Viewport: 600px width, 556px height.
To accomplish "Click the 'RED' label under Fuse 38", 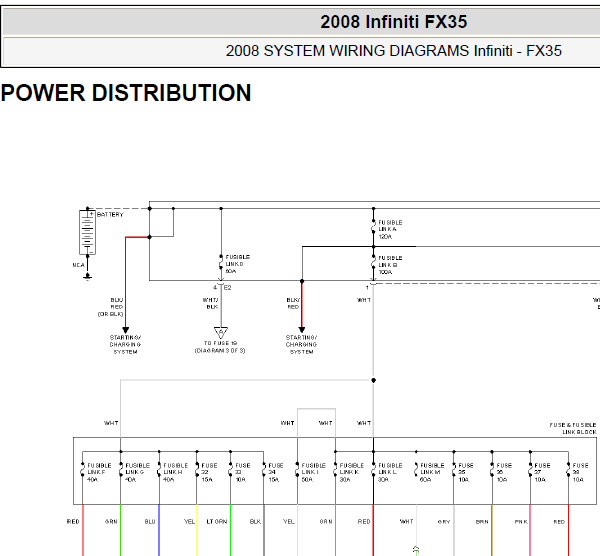I will tap(559, 522).
